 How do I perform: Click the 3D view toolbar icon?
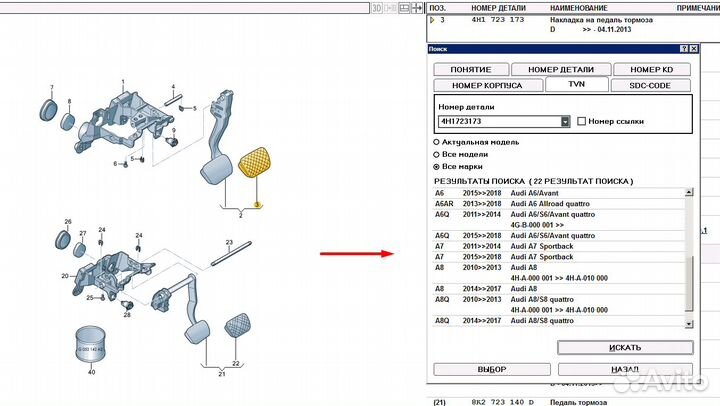[377, 8]
